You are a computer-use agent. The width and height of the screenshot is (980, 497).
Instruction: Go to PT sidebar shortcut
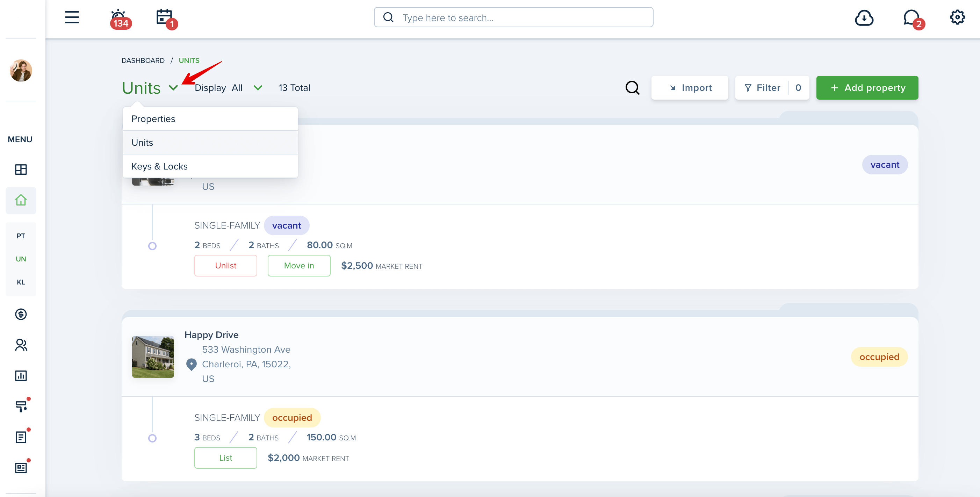coord(21,236)
